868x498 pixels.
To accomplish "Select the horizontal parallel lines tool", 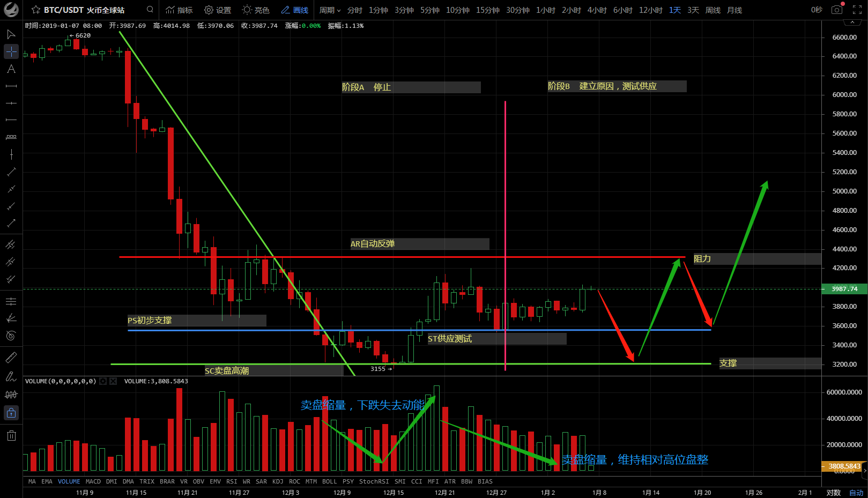I will coord(11,301).
